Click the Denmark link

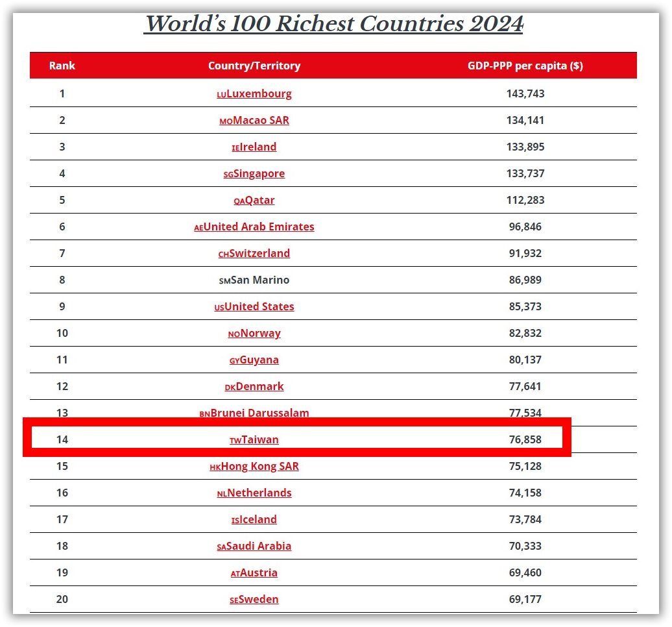[x=254, y=386]
